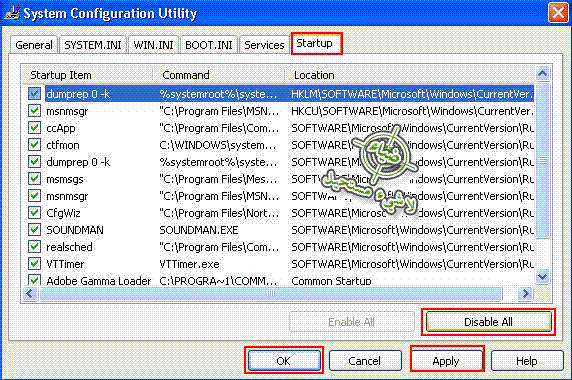
Task: Toggle the Adobe Gamma Loader checkbox
Action: [x=34, y=280]
